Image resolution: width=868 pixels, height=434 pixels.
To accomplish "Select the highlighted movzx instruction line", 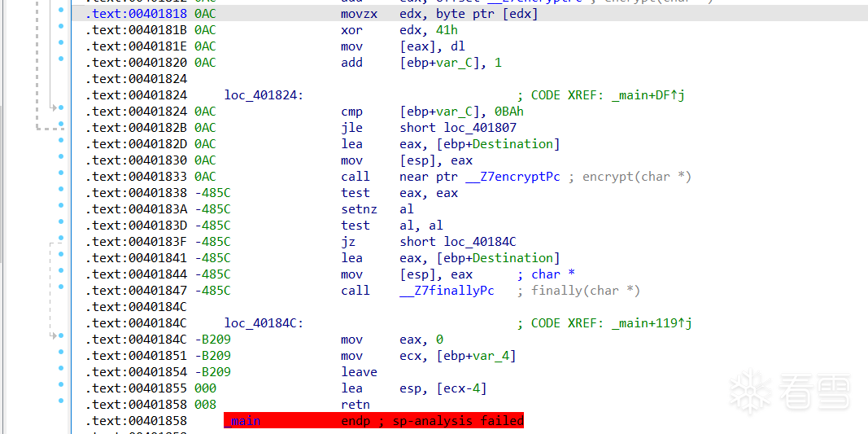I will coord(469,14).
